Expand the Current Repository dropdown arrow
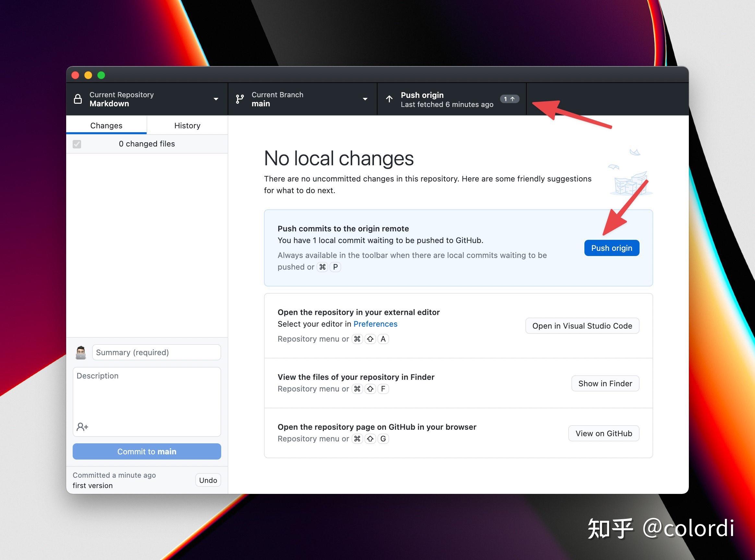 pos(216,99)
